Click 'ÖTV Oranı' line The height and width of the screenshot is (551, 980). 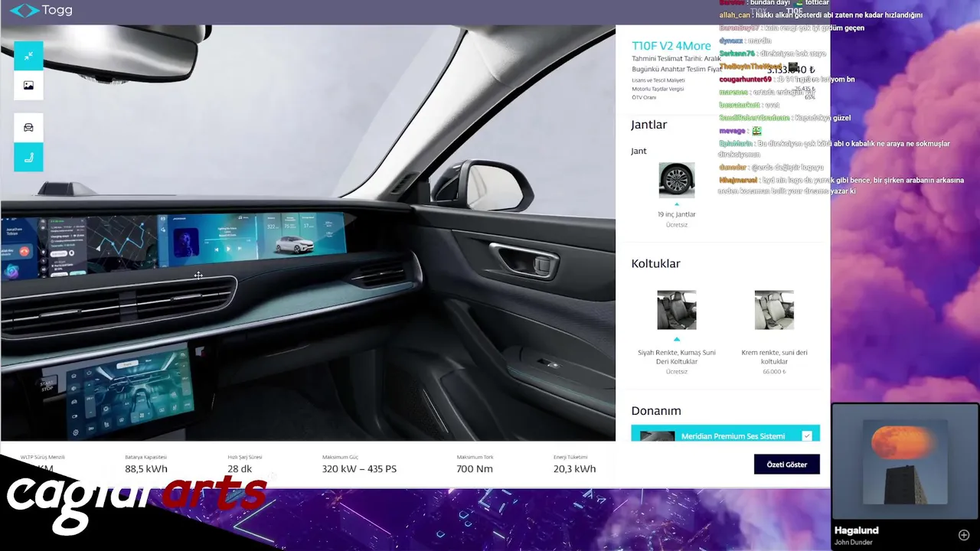pos(644,97)
